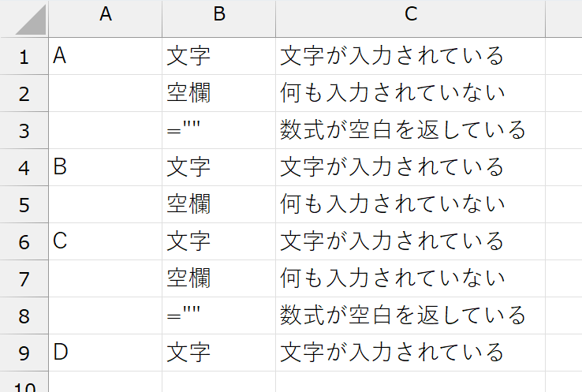Select row 9 header
Screen dimensions: 582x392
24,353
